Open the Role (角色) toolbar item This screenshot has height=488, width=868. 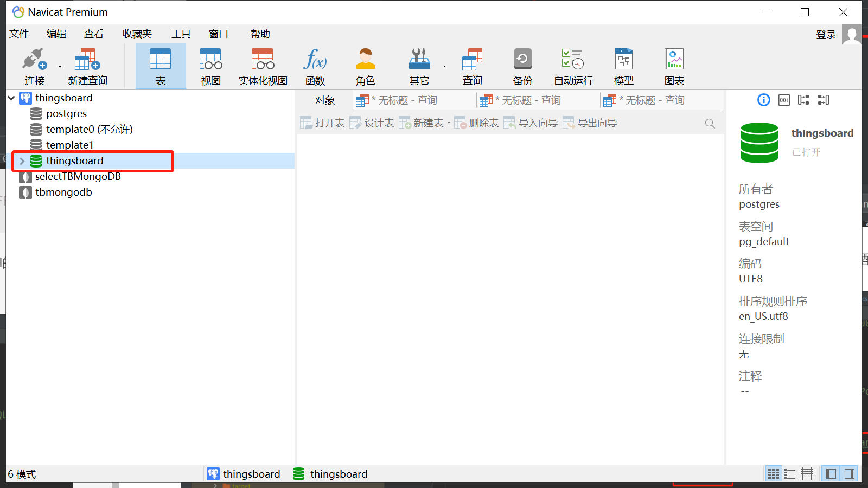[x=365, y=66]
